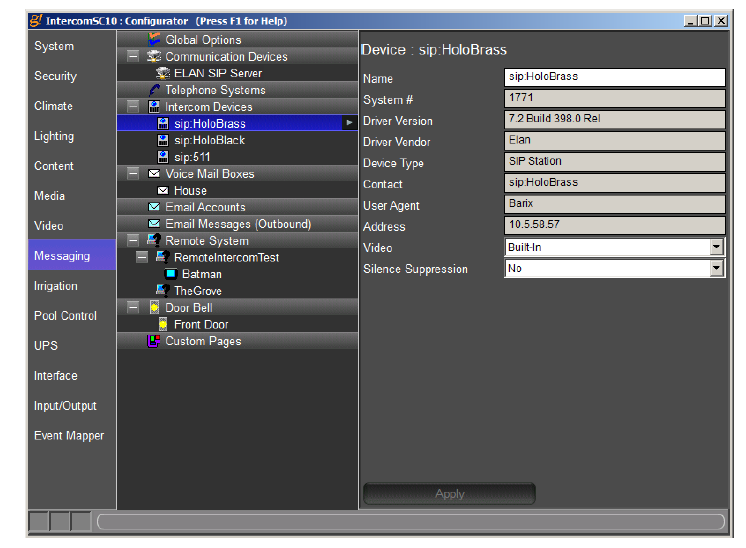Collapse the Voice Mail Boxes node
Screen dimensions: 746x548
click(133, 174)
